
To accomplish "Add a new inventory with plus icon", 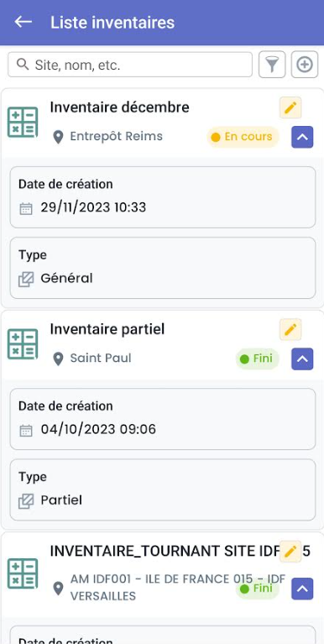I will pyautogui.click(x=305, y=65).
